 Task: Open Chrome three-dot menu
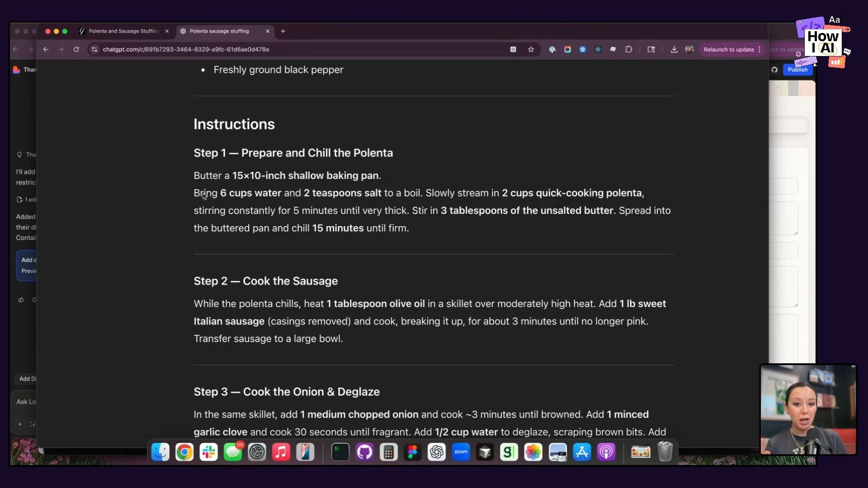tap(759, 49)
